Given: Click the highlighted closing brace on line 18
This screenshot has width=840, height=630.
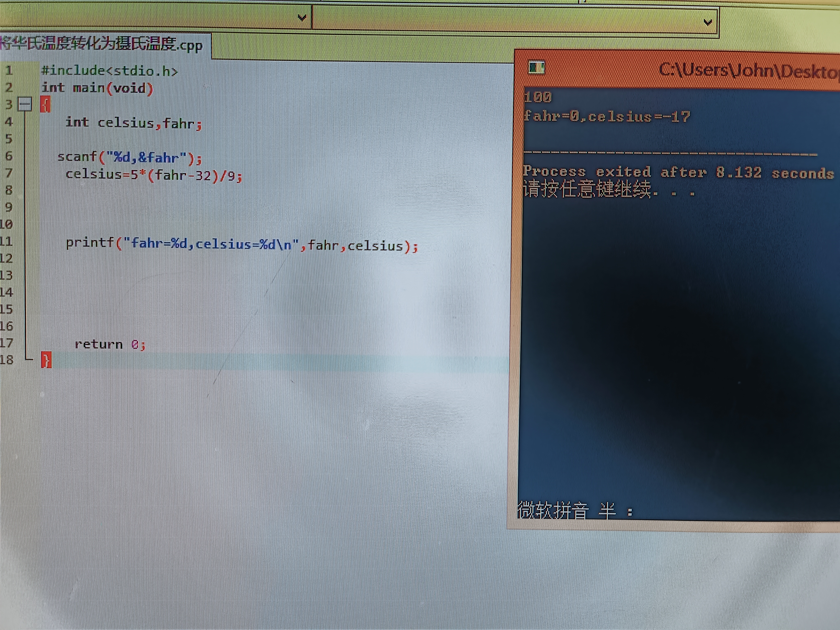Looking at the screenshot, I should pyautogui.click(x=46, y=360).
